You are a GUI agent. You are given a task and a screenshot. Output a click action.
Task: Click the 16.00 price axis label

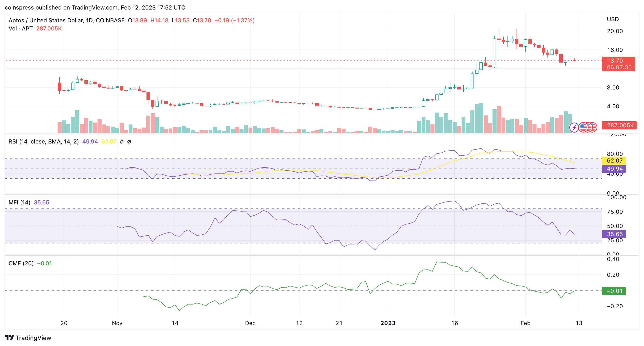[615, 50]
